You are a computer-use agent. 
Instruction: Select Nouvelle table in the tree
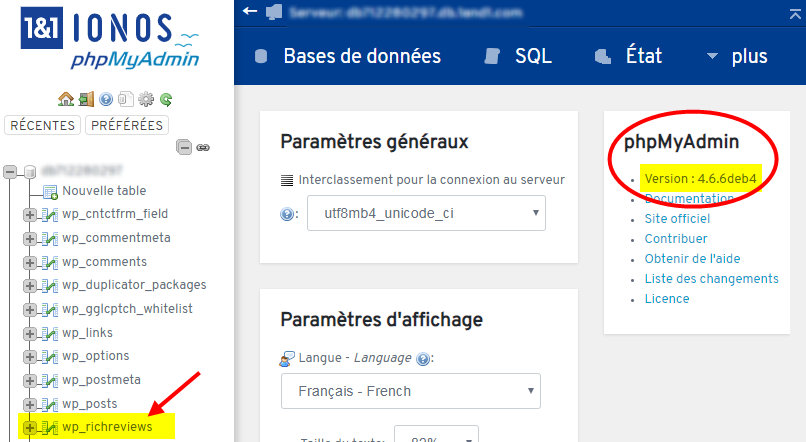[x=104, y=191]
